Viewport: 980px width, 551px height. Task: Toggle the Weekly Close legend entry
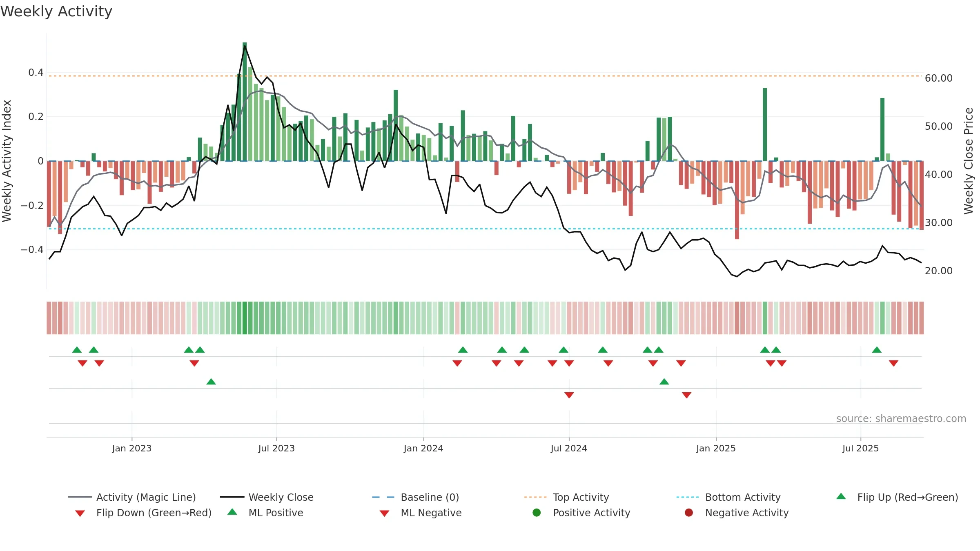267,497
